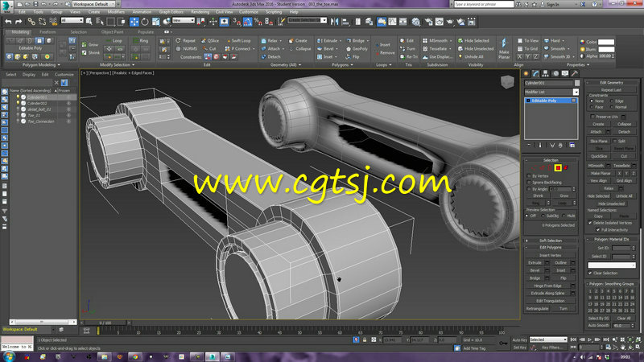Toggle the Clear Selection checkbox

[590, 273]
